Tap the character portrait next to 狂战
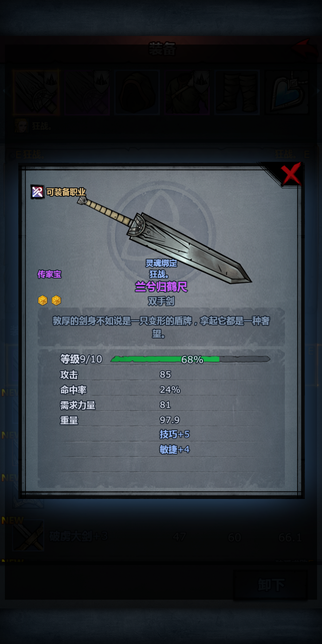Image resolution: width=322 pixels, height=644 pixels. click(21, 125)
